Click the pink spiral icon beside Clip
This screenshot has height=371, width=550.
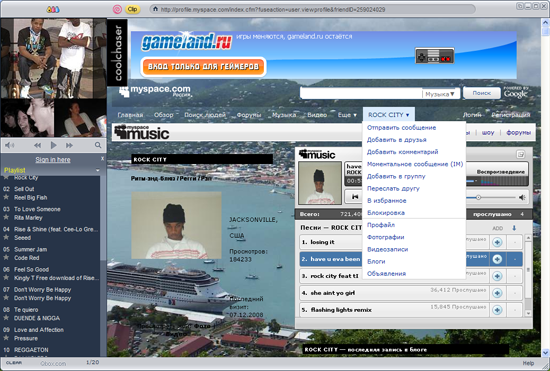[x=117, y=9]
